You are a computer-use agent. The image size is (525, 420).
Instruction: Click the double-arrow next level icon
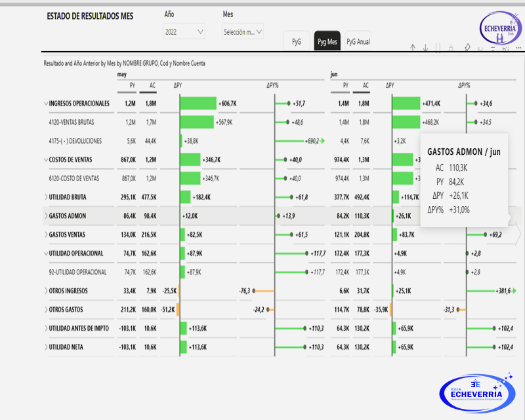click(438, 47)
